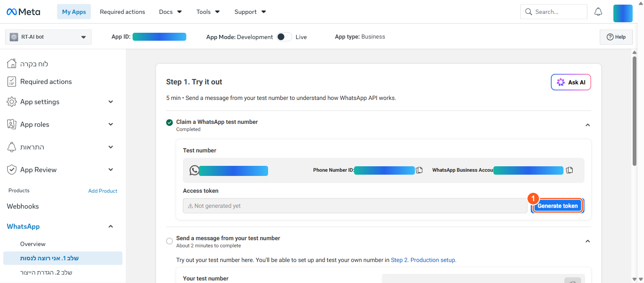
Task: Expand the App settings chevron
Action: pyautogui.click(x=111, y=102)
